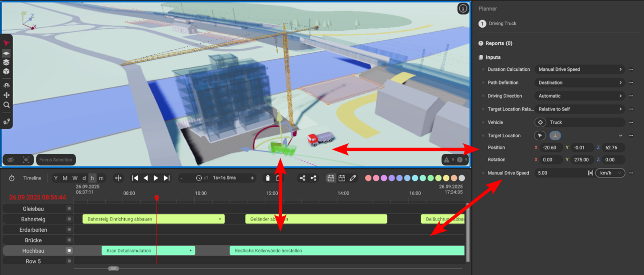Pick the red color swatch

tap(368, 178)
